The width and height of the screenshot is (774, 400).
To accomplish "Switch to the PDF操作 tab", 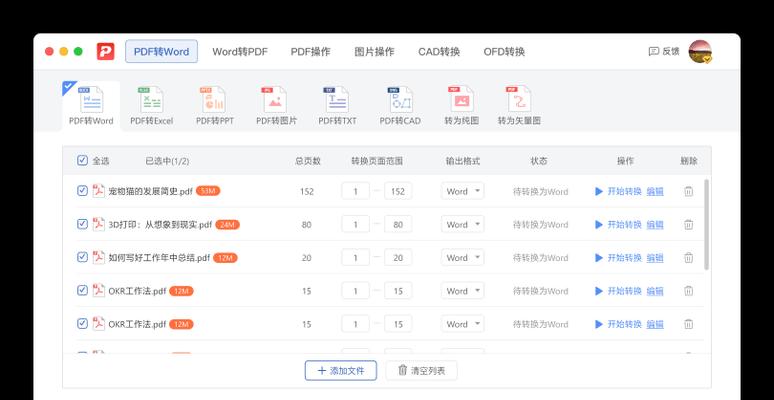I will point(310,52).
